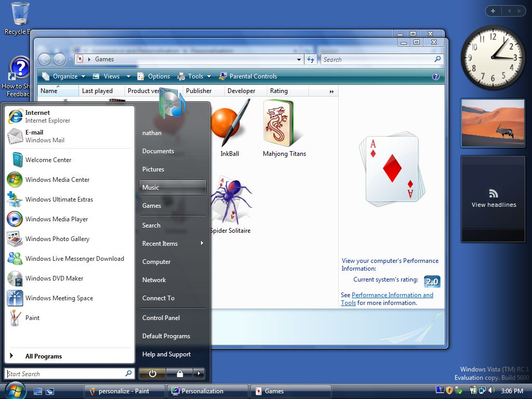Viewport: 532px width, 399px height.
Task: Open Windows Live Messenger Download
Action: point(70,259)
